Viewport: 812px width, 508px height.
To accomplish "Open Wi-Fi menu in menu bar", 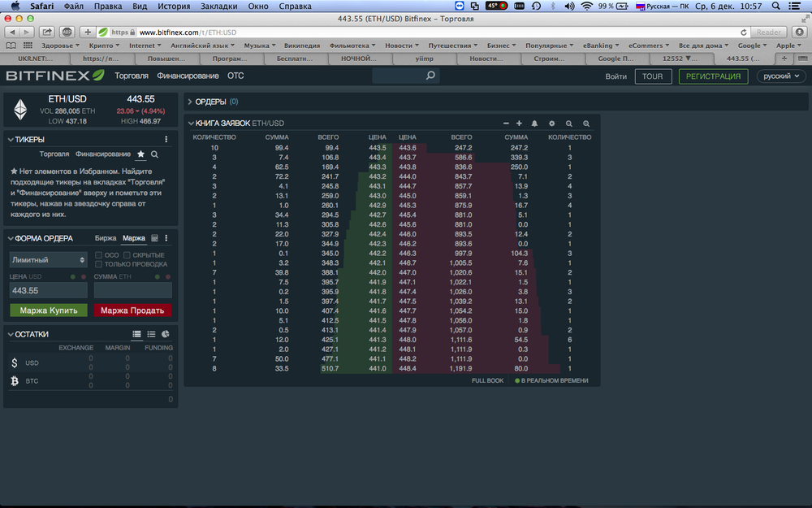I will 586,7.
